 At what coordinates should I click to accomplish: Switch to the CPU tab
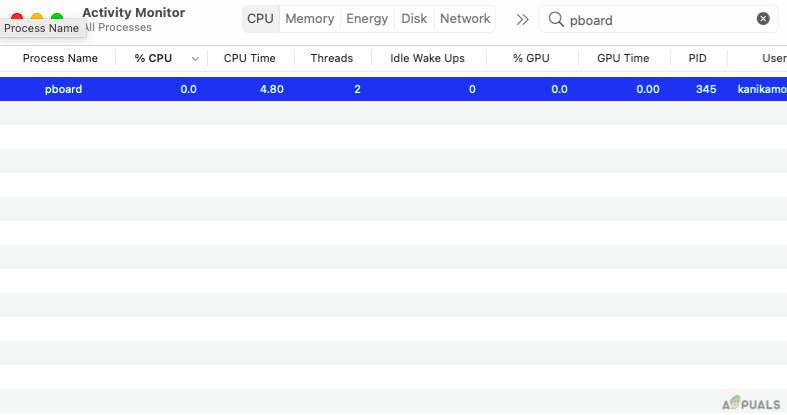(x=260, y=19)
